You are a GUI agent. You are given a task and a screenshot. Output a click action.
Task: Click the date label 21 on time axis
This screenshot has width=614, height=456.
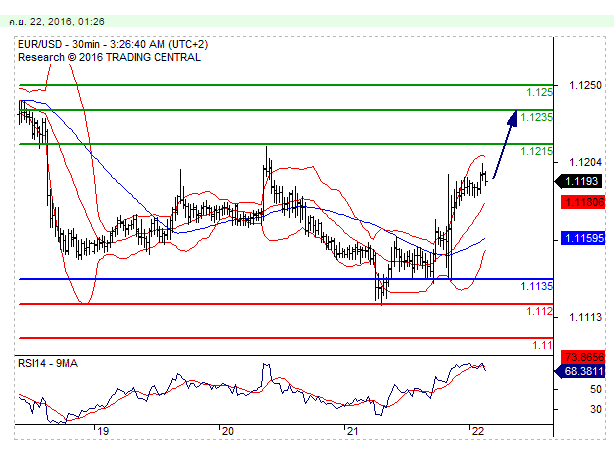tap(352, 431)
